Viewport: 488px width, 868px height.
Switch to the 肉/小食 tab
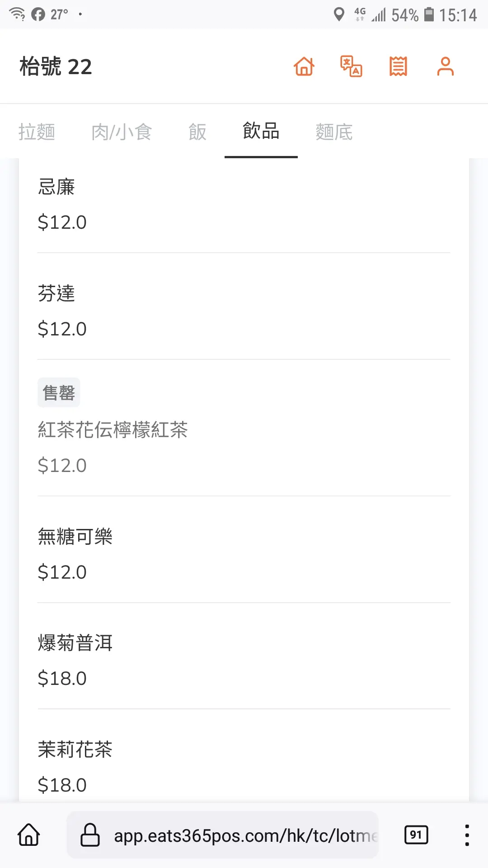point(122,132)
